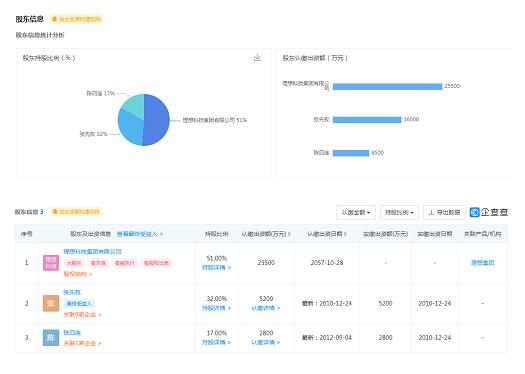Select the dark blue 51% pie slice
Viewport: 525px width, 374px height.
[x=157, y=120]
